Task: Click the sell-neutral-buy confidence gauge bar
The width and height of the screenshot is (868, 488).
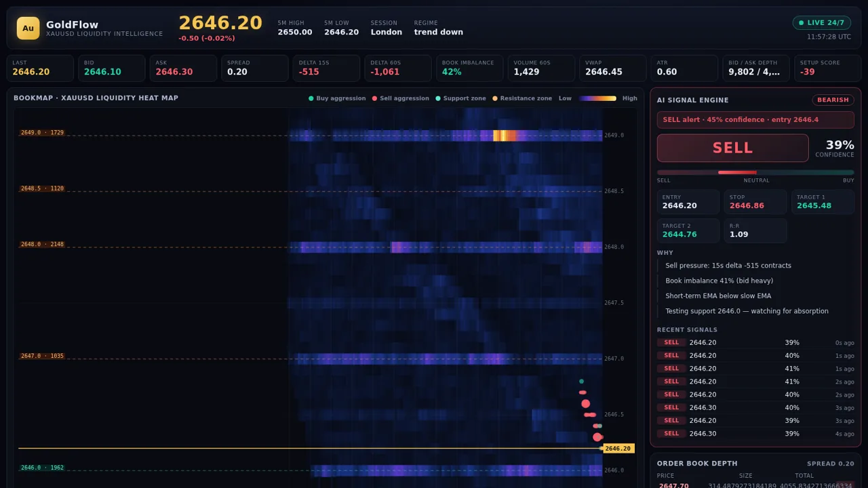Action: tap(755, 172)
